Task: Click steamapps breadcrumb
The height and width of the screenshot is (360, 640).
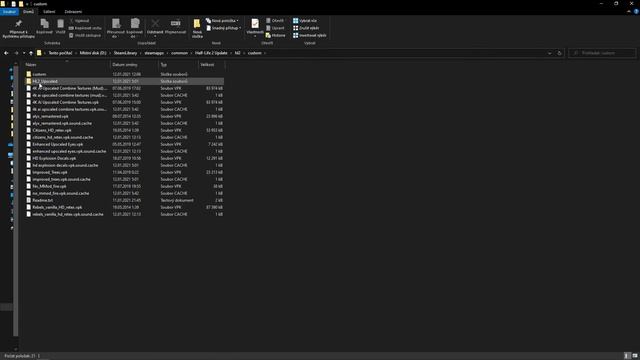Action: (x=154, y=53)
